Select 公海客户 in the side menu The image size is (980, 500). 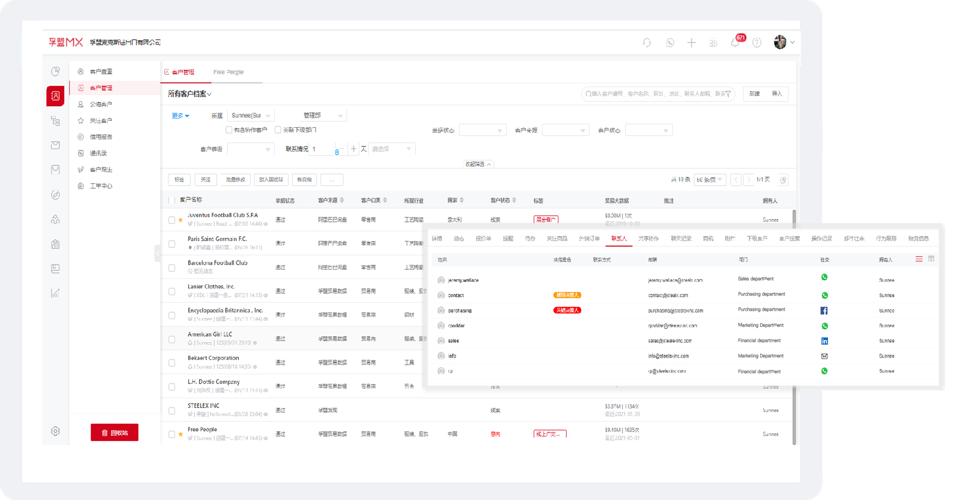point(101,104)
